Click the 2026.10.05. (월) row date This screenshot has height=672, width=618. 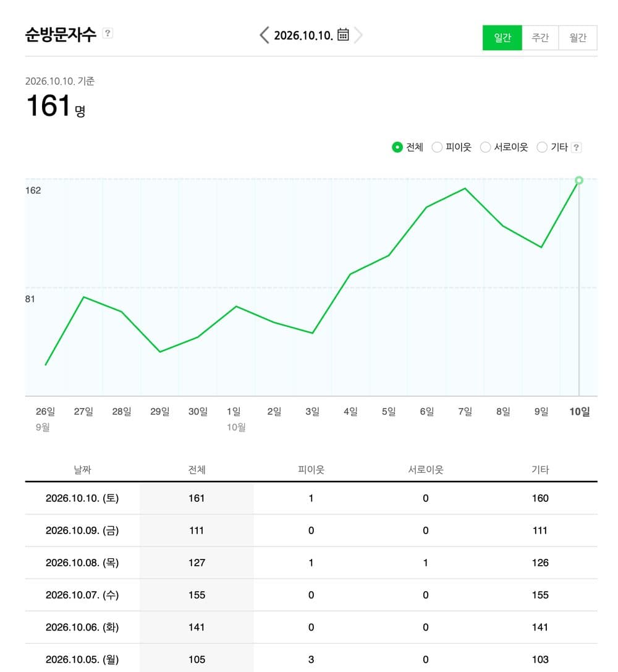pyautogui.click(x=82, y=660)
